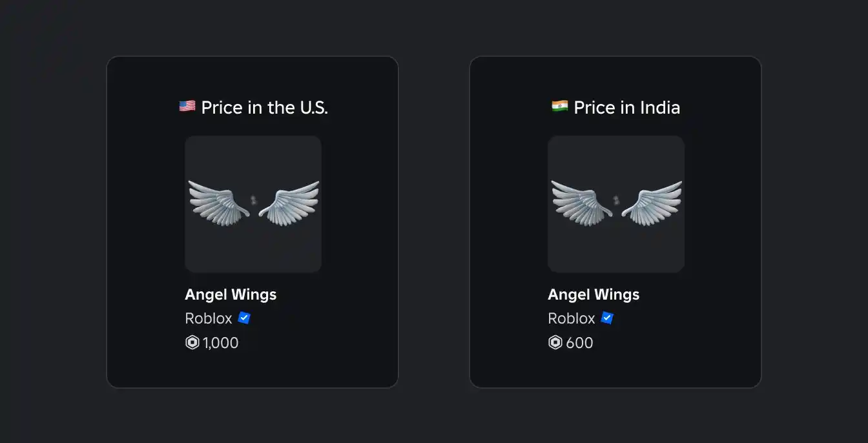
Task: Click the Robux icon beside 1,000
Action: (x=192, y=343)
